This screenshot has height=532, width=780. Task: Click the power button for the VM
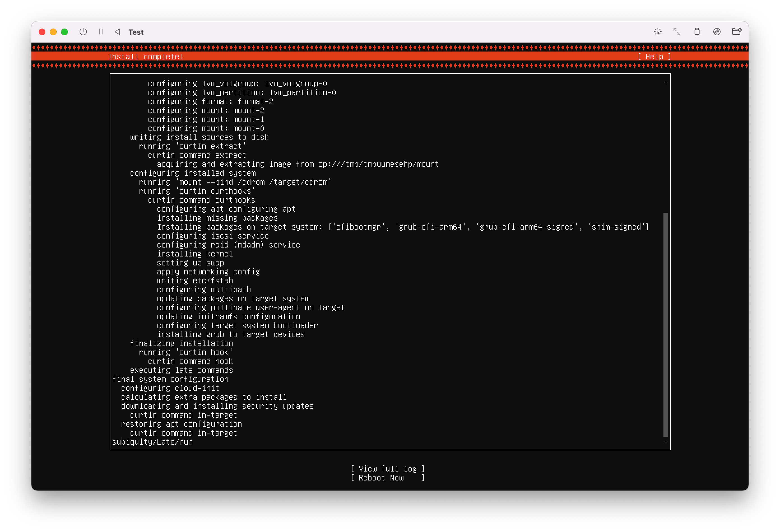(83, 32)
